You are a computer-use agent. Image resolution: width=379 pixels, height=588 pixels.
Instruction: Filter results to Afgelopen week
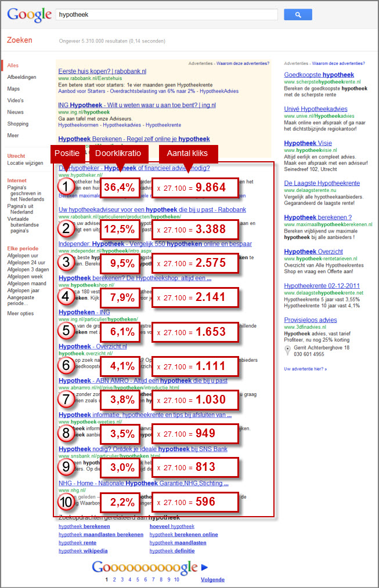(25, 277)
